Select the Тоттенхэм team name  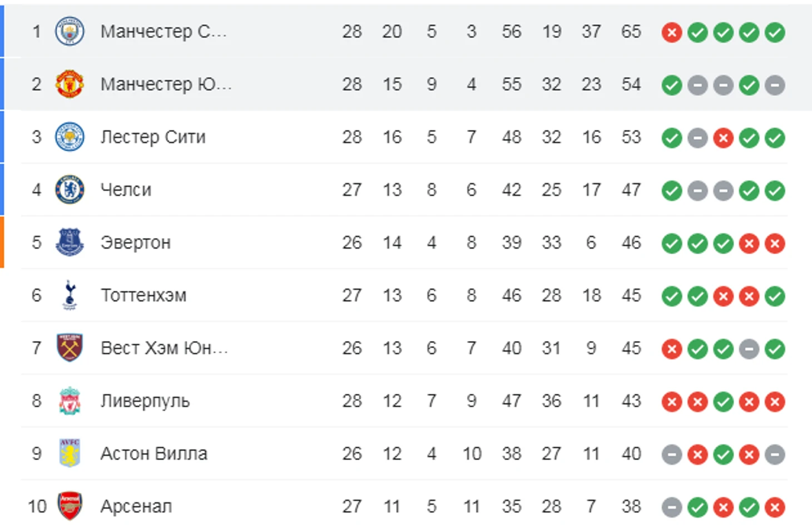[143, 295]
